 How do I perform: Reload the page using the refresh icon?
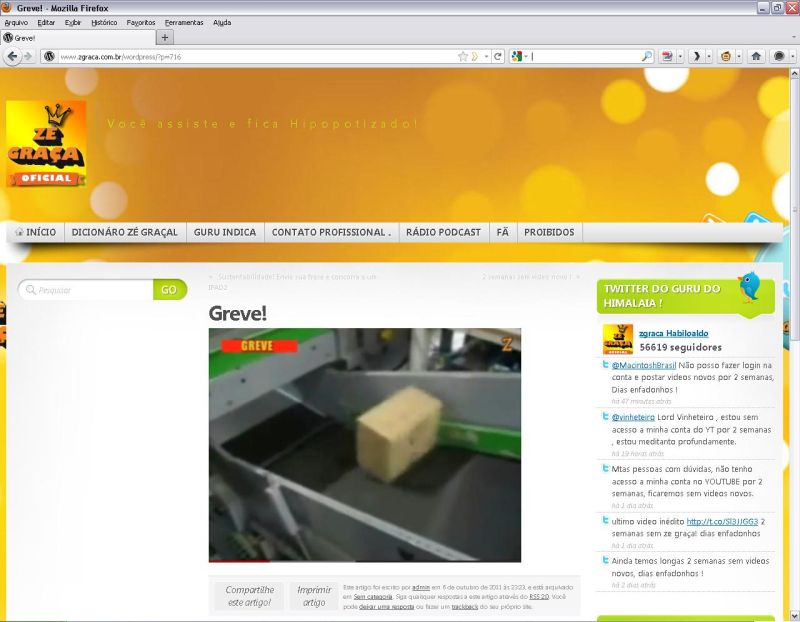coord(498,56)
